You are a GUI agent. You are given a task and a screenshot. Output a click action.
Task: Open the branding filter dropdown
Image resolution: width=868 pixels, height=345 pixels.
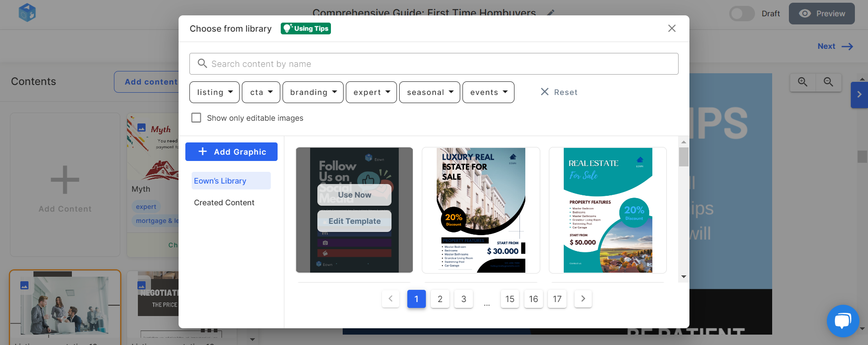click(313, 92)
